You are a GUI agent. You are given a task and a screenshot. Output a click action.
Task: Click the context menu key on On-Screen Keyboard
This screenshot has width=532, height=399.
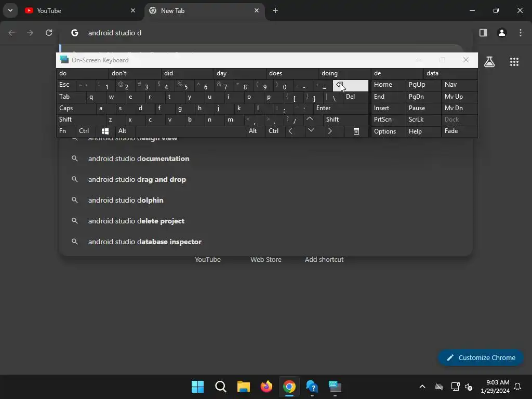tap(356, 131)
